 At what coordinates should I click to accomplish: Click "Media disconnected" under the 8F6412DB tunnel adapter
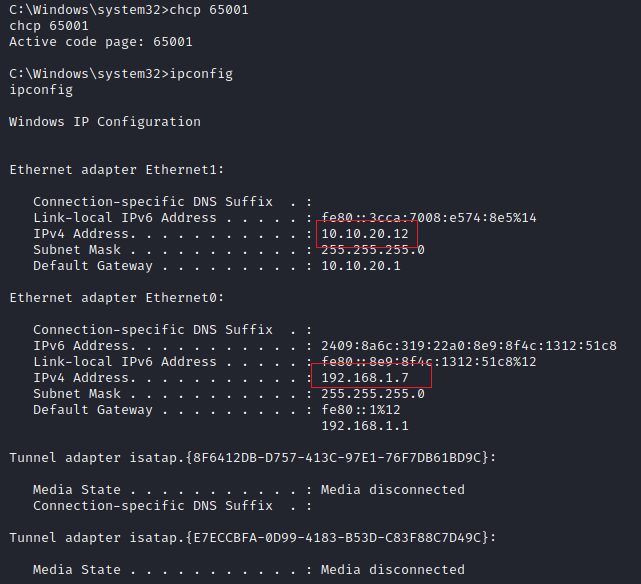[392, 490]
